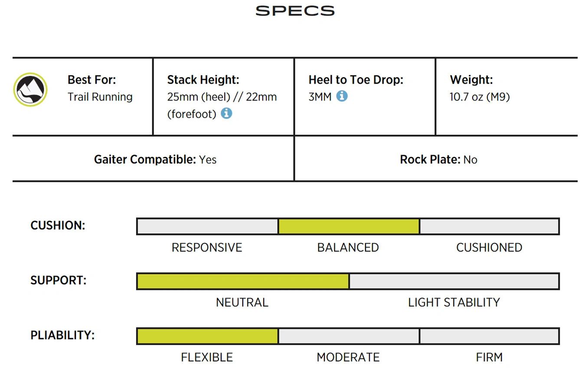Click the PLIABILITY: label
588x368 pixels.
coord(62,335)
